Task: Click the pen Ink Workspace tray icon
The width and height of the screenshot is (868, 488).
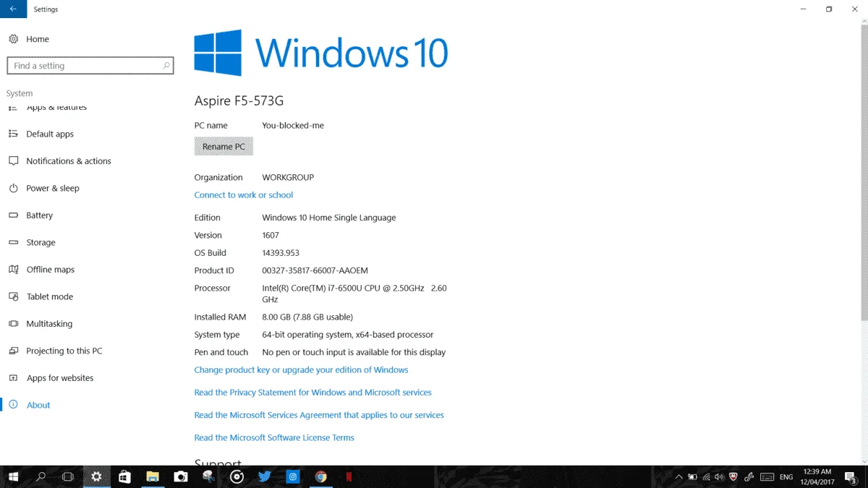Action: [749, 477]
